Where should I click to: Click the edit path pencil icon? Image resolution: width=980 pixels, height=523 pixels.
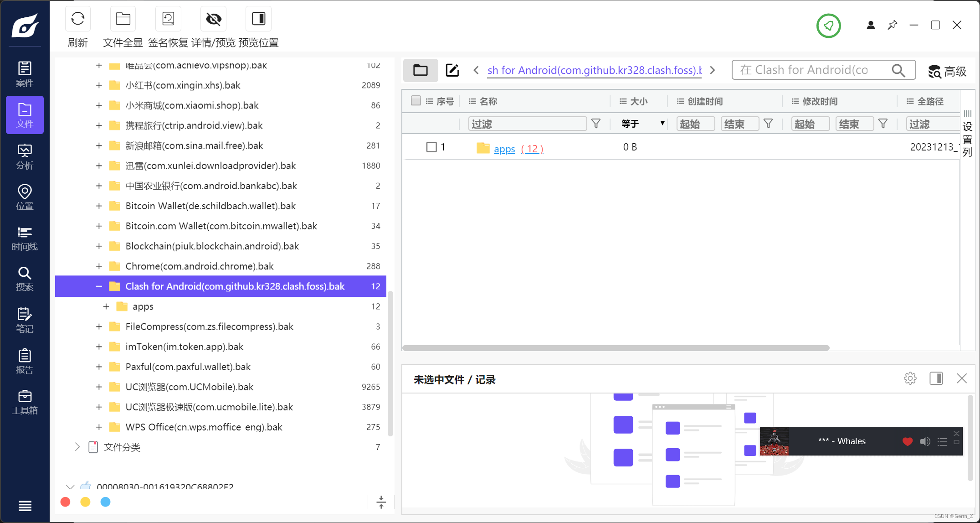pos(452,70)
